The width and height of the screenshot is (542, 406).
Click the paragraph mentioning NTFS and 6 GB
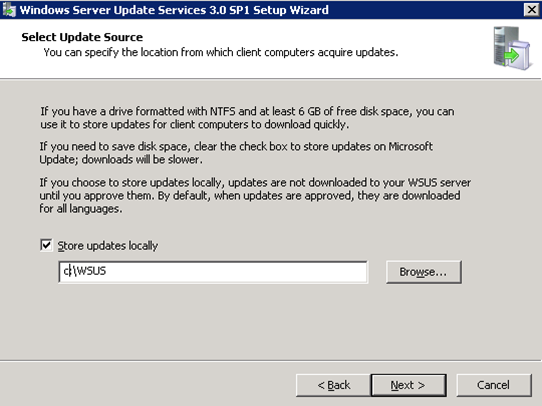247,118
